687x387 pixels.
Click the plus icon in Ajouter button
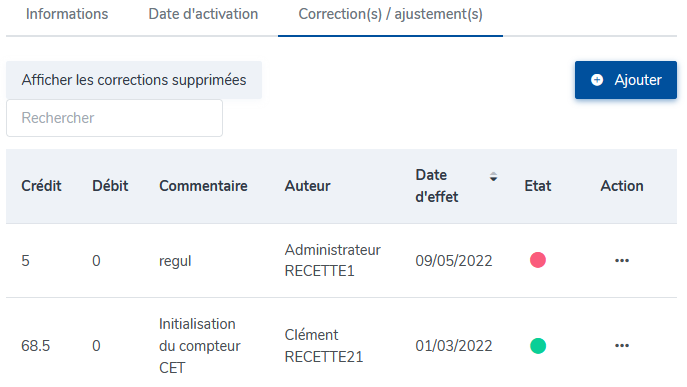point(597,80)
